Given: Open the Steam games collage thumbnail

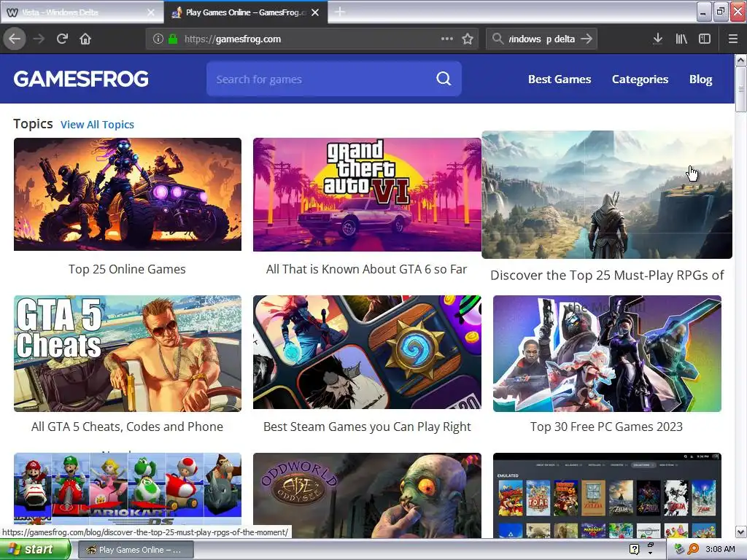Looking at the screenshot, I should pos(368,352).
